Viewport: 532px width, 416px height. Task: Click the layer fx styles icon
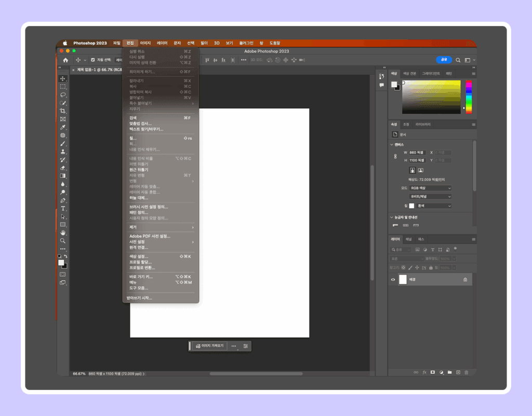click(424, 372)
